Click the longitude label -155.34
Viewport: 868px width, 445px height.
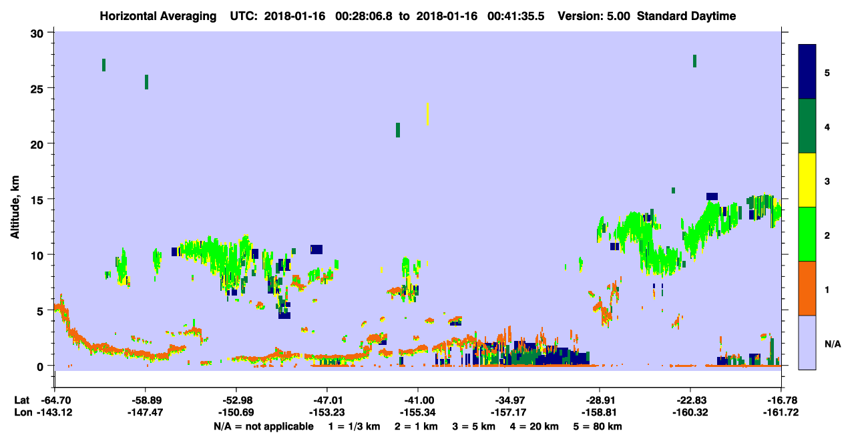tap(417, 413)
